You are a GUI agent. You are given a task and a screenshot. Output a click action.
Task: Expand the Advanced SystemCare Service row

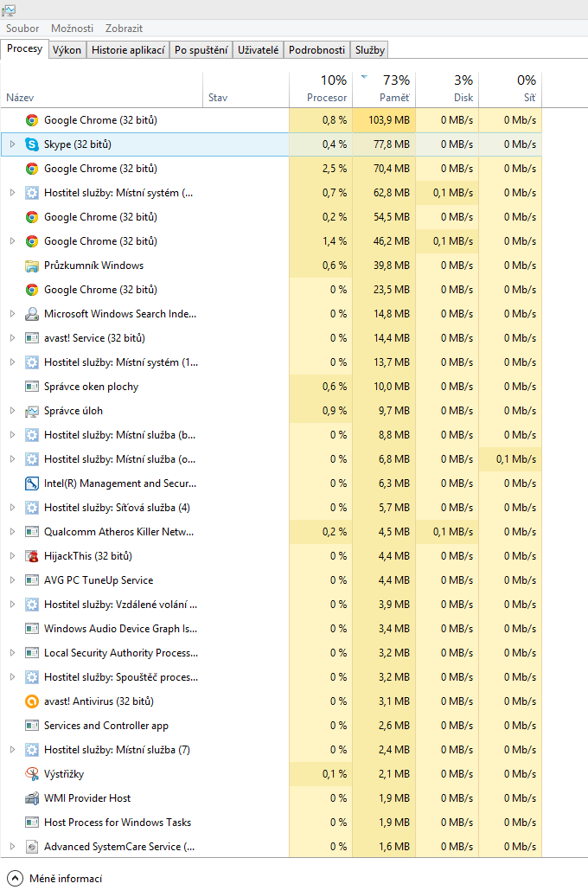click(x=12, y=847)
